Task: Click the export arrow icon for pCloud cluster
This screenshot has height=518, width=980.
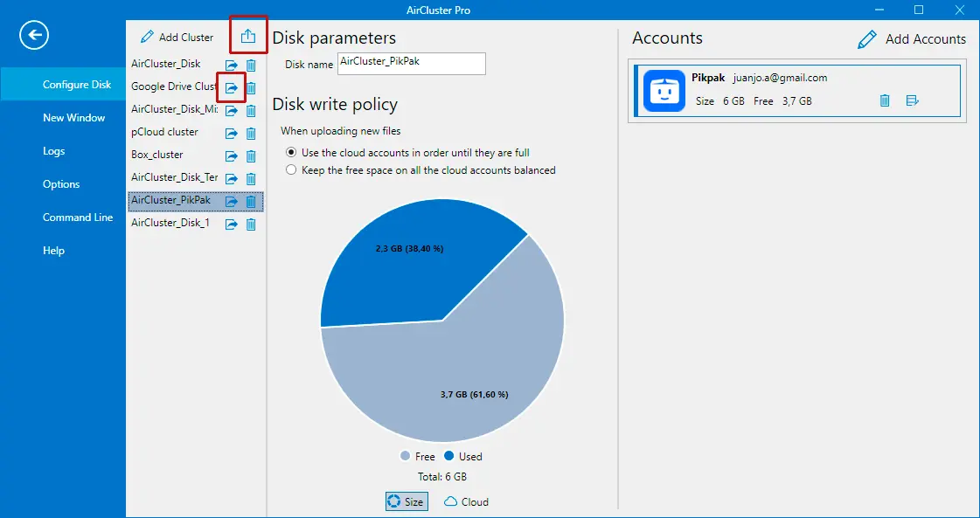Action: coord(232,133)
